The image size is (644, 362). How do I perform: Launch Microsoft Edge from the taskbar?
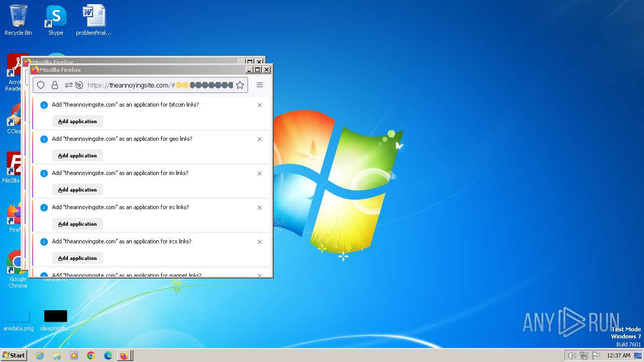[x=108, y=355]
